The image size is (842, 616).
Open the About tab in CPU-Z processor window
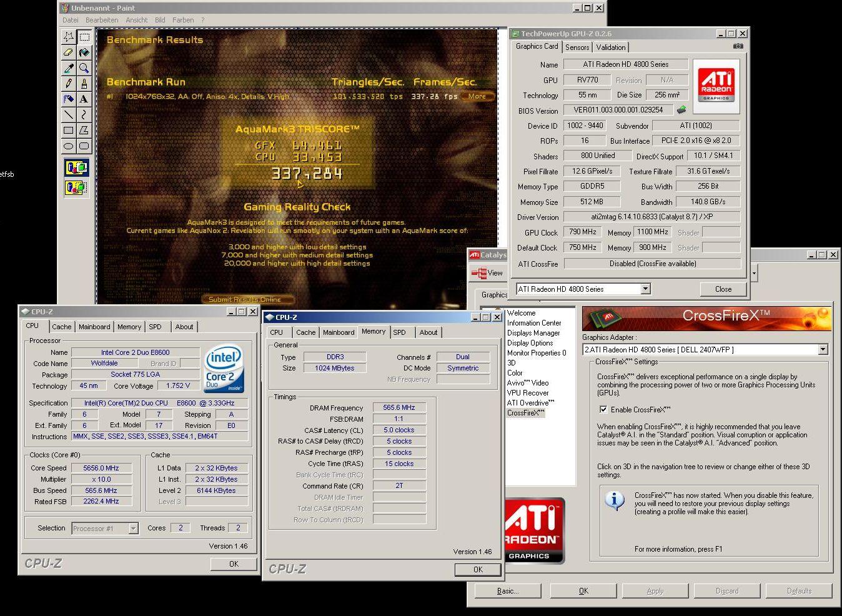[184, 327]
